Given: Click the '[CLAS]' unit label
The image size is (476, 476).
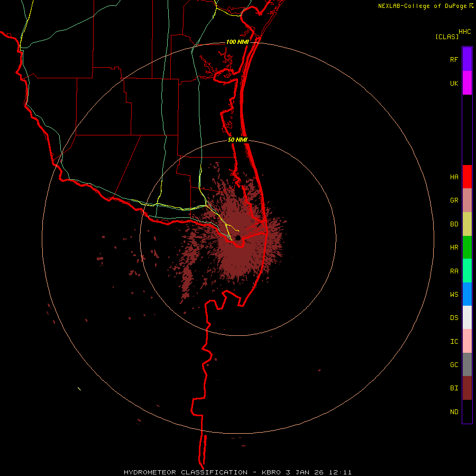Looking at the screenshot, I should pos(447,36).
